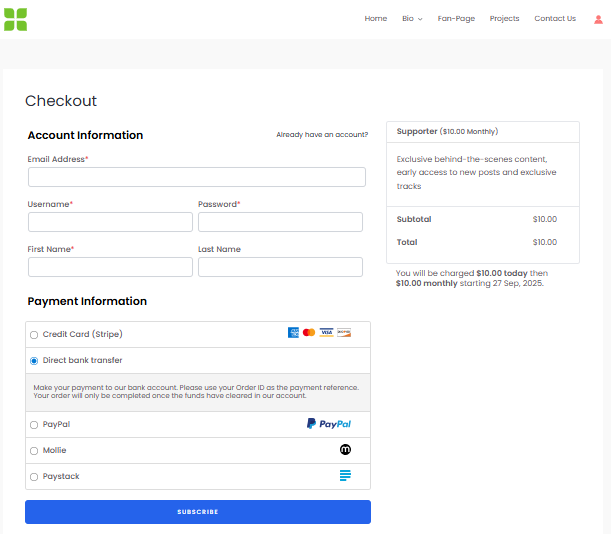Viewport: 611px width, 534px height.
Task: Click the Mastercard icon
Action: point(309,332)
